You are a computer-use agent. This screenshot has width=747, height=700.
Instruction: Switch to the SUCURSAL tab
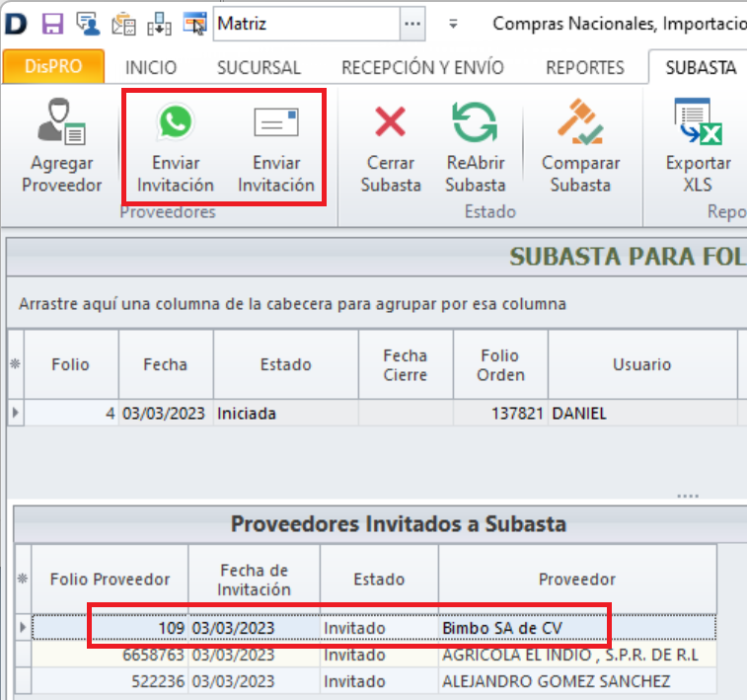(260, 68)
